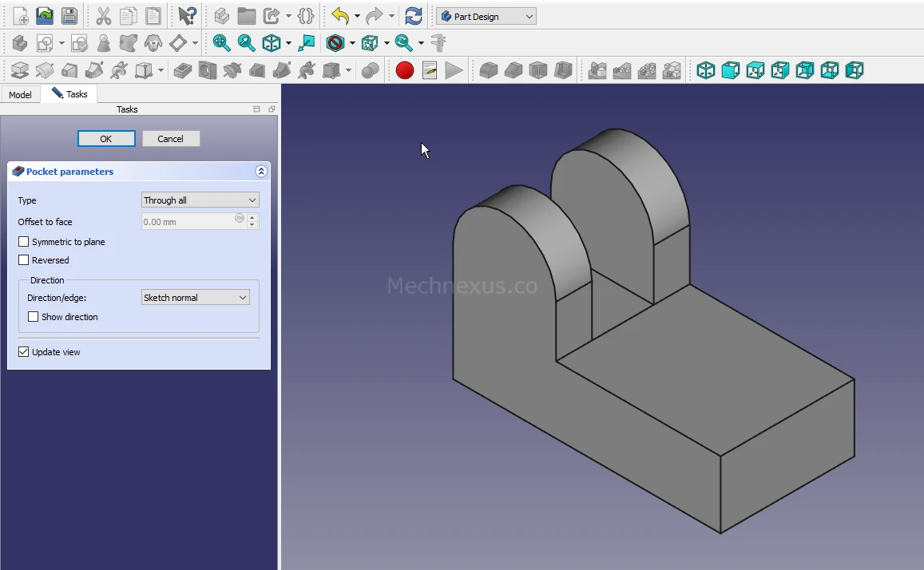
Task: Check the Reversed option
Action: (x=24, y=260)
